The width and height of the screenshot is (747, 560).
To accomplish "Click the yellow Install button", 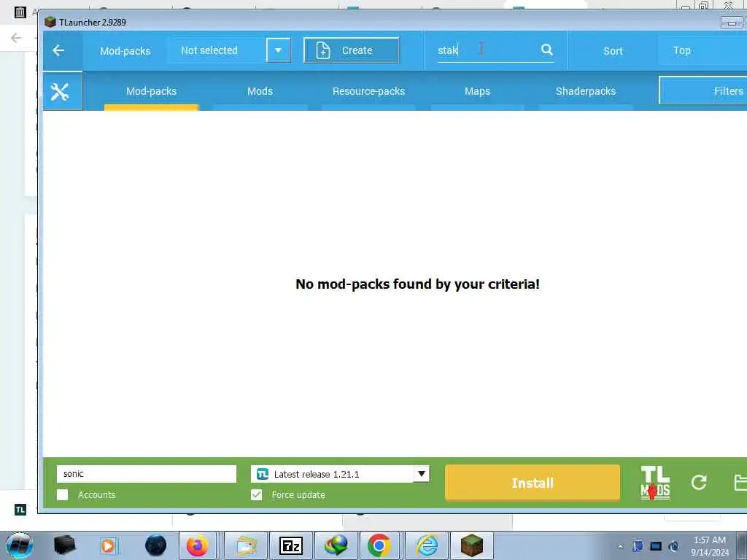I will tap(532, 483).
